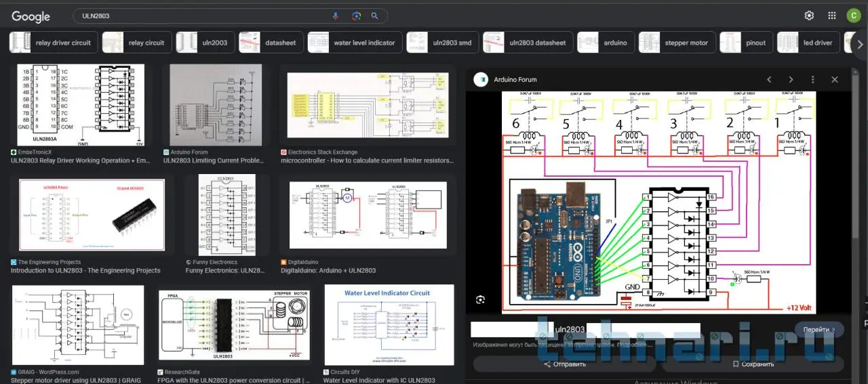Select the 'uln2803 datasheet' chip
Screen dimensions: 868x384
pyautogui.click(x=528, y=43)
